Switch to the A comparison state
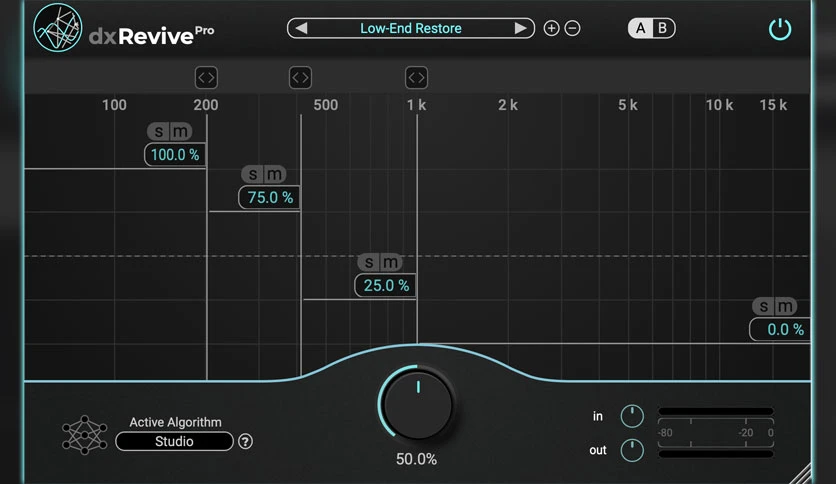 click(x=640, y=28)
